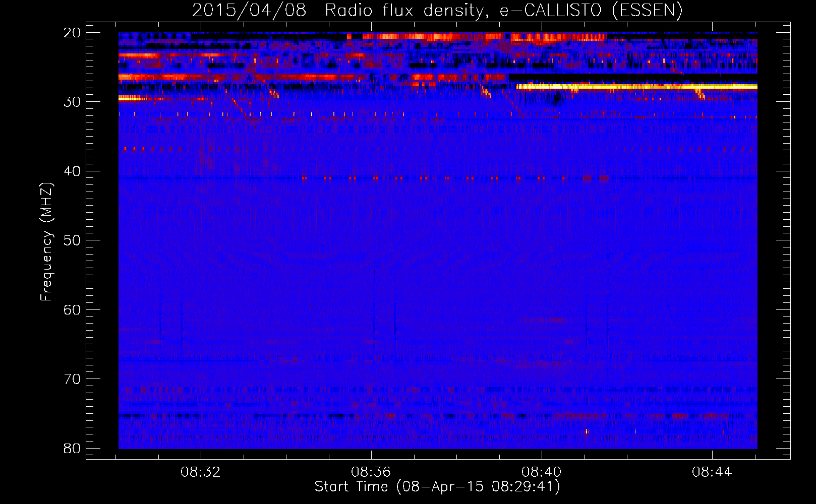Click the 20 frequency tick label

click(x=73, y=33)
